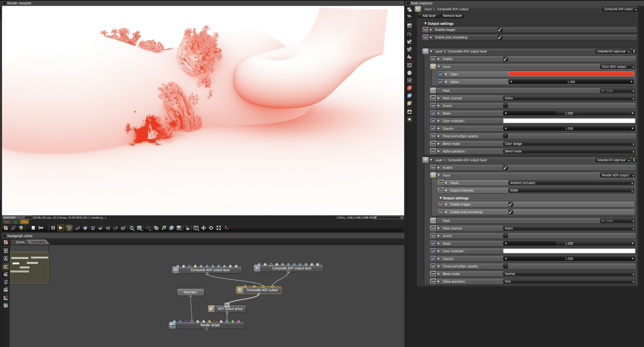This screenshot has width=644, height=347.
Task: Select the rotate gizmo tool
Action: point(211,228)
